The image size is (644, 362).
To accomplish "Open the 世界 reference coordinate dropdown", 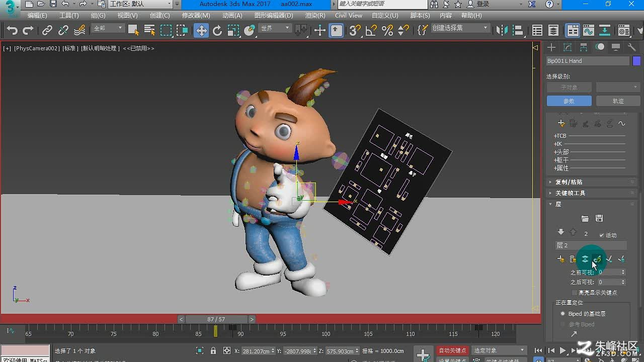I will coord(275,29).
